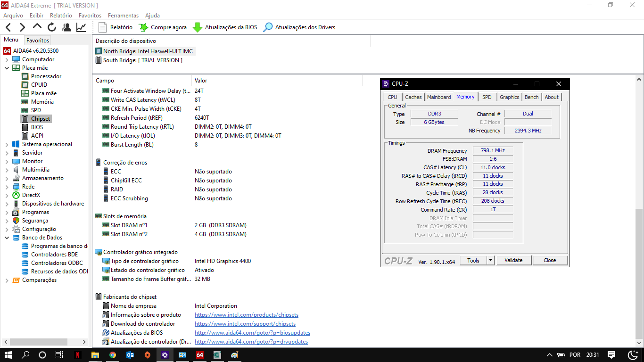This screenshot has width=644, height=362.
Task: Go forward with the right arrow toolbar icon
Action: [x=22, y=27]
